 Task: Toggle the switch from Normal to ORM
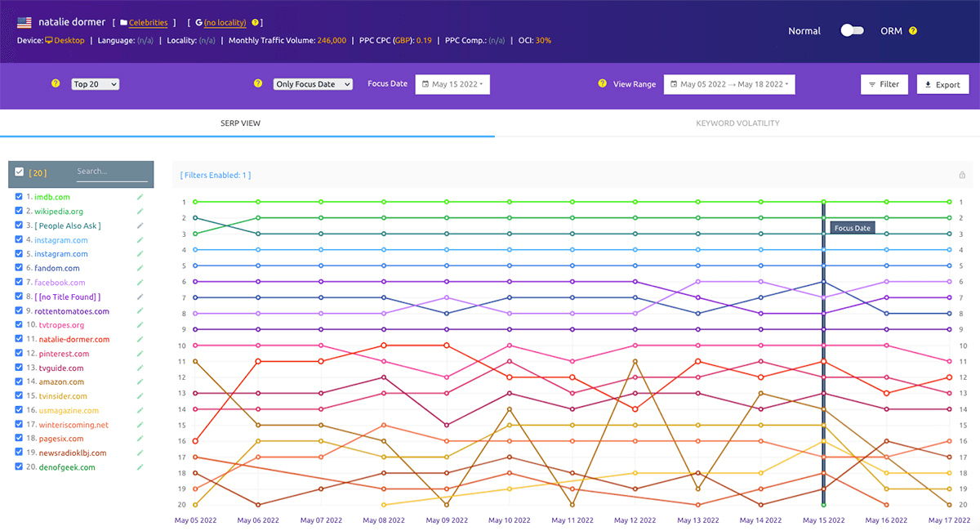pos(852,29)
